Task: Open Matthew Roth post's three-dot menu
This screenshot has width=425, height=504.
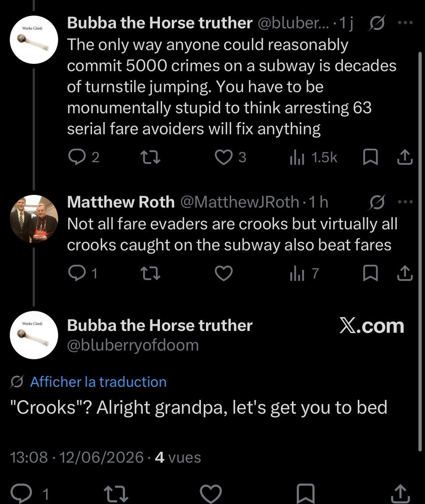Action: click(405, 202)
